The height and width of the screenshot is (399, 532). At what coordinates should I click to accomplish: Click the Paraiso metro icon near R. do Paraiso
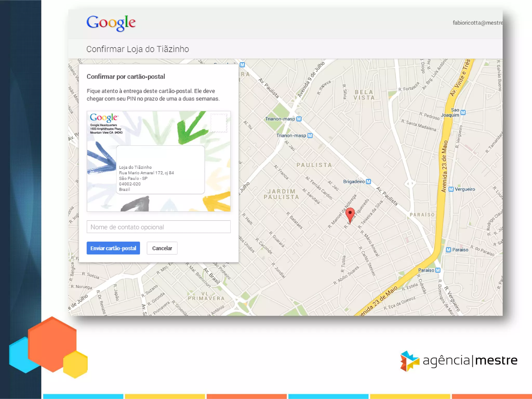448,250
